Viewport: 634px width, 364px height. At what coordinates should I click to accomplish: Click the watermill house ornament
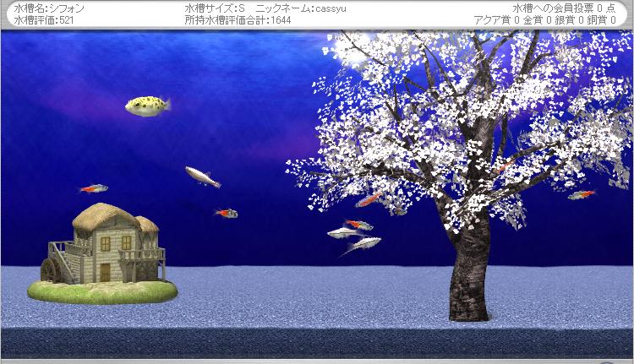pyautogui.click(x=102, y=253)
